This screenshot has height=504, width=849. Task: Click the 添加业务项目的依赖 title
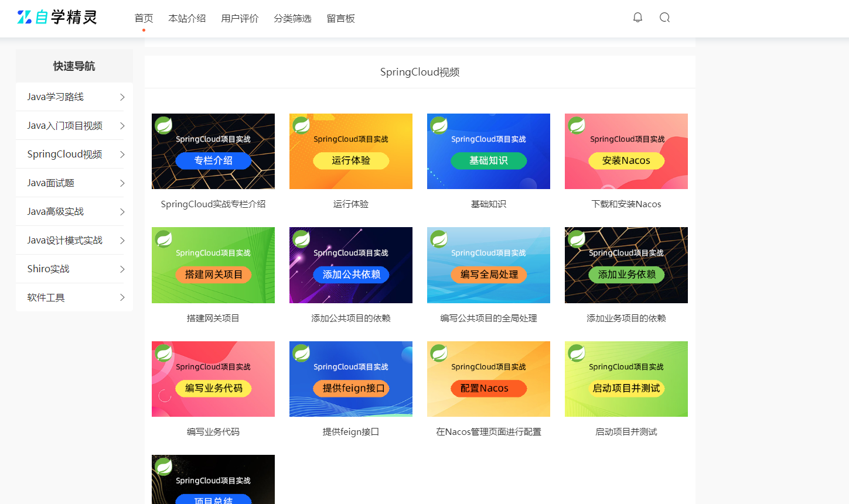click(x=626, y=318)
